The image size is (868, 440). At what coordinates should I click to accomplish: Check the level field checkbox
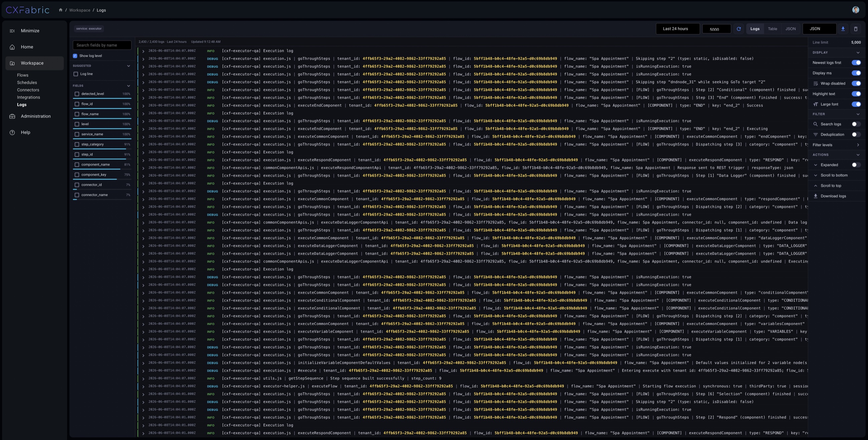click(x=77, y=124)
